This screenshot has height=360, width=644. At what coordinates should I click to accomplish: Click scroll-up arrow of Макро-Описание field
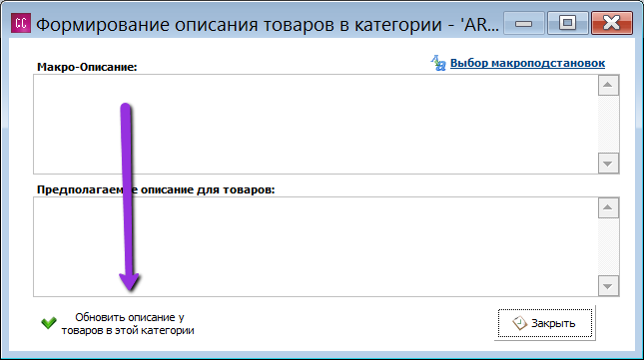pyautogui.click(x=608, y=86)
